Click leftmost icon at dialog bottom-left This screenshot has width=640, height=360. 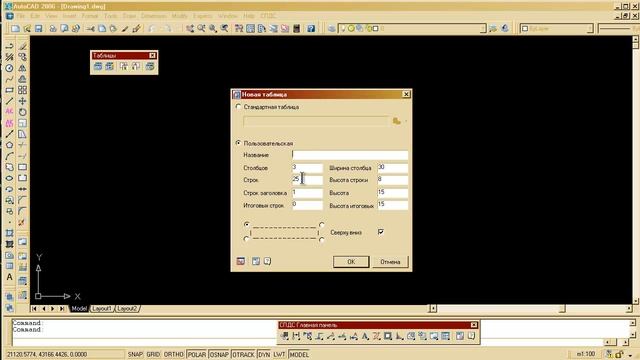tap(241, 261)
